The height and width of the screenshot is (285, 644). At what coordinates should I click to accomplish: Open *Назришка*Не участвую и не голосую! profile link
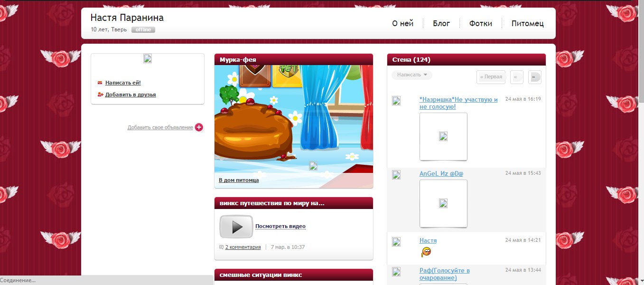[458, 103]
